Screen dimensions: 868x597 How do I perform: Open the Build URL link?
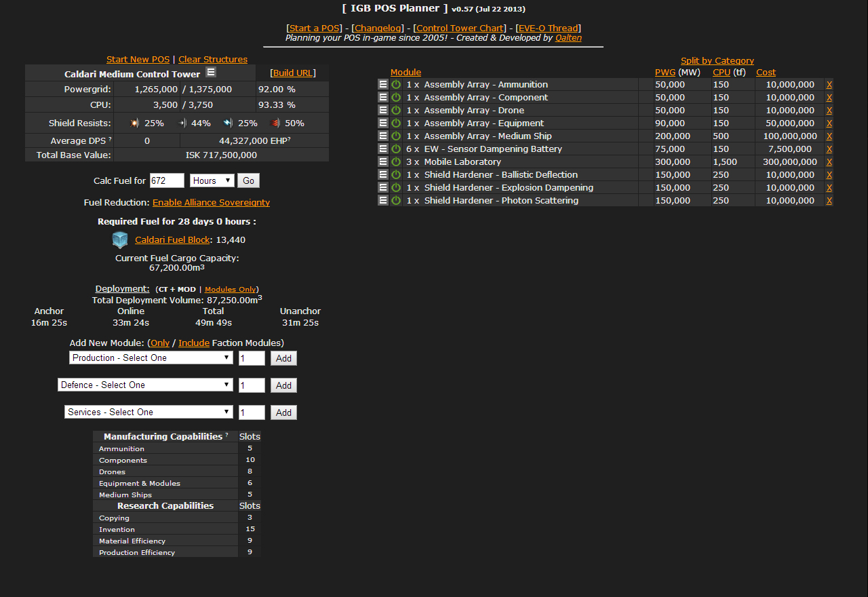pyautogui.click(x=293, y=73)
